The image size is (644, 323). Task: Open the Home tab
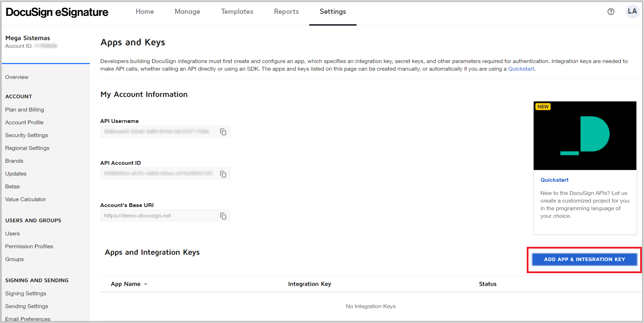click(145, 12)
